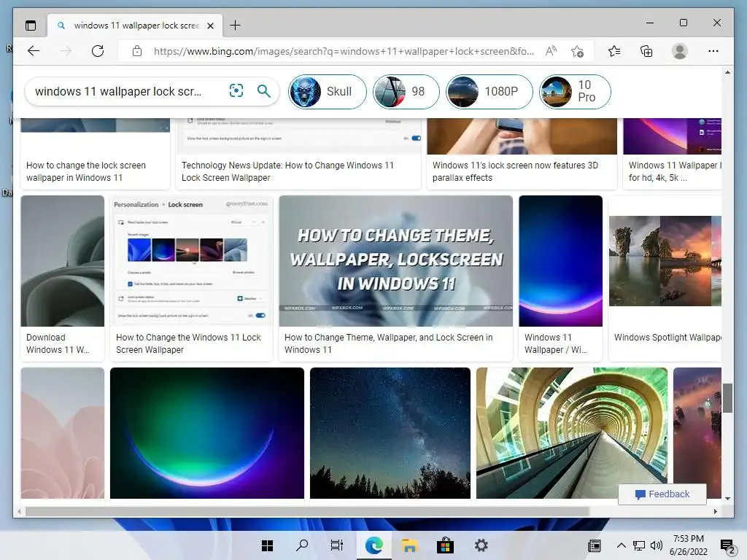Image resolution: width=747 pixels, height=560 pixels.
Task: Click the scroll up arrow
Action: (x=727, y=72)
